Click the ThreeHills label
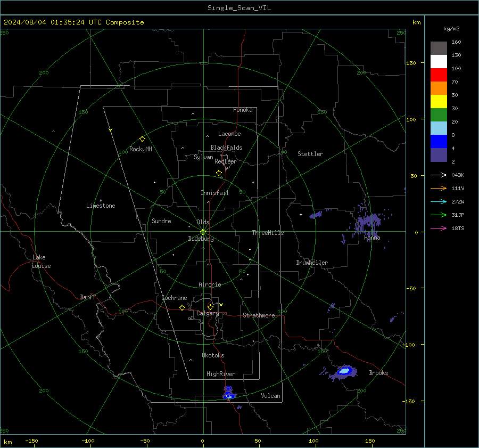479x448 pixels. point(268,233)
